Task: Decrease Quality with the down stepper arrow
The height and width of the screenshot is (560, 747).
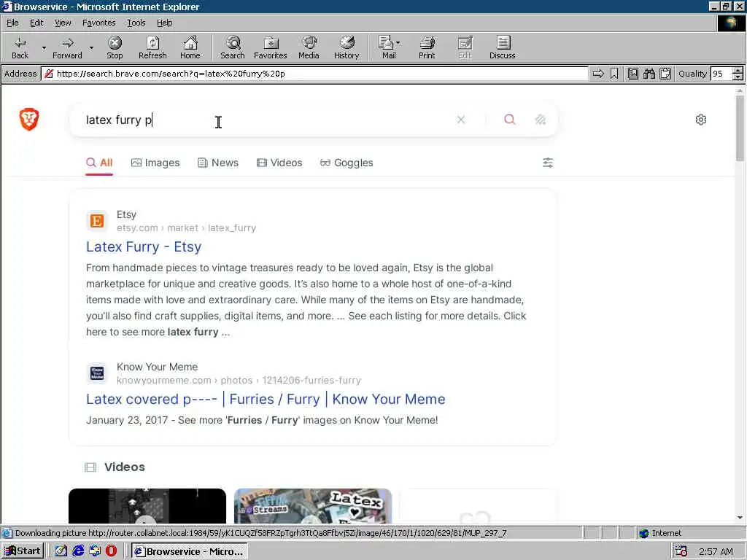Action: click(738, 77)
